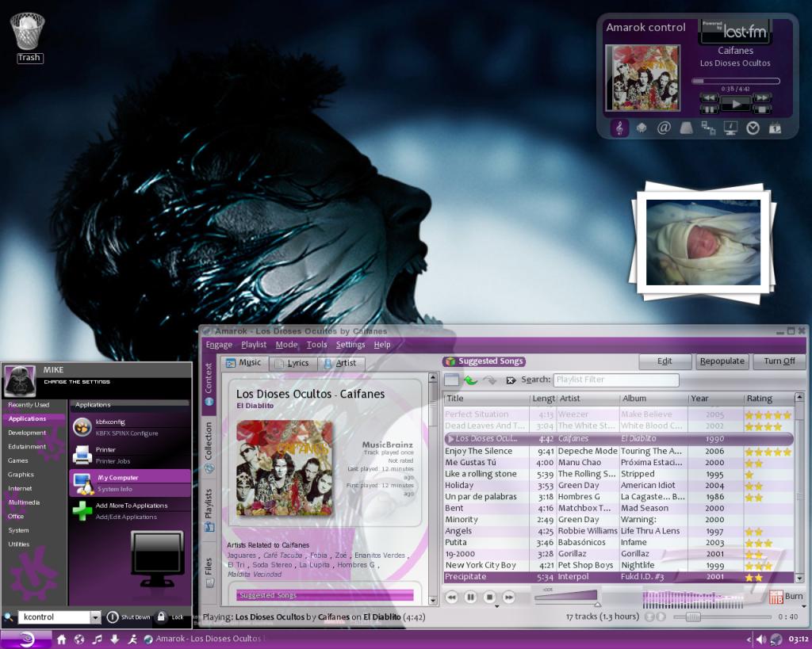Click the baby photo frame widget
Image resolution: width=812 pixels, height=649 pixels.
click(x=703, y=242)
